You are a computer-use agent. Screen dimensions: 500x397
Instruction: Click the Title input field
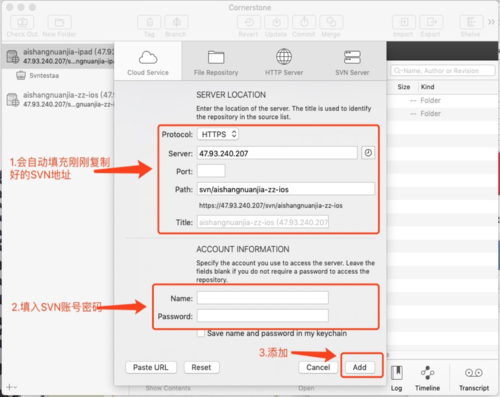click(x=263, y=222)
